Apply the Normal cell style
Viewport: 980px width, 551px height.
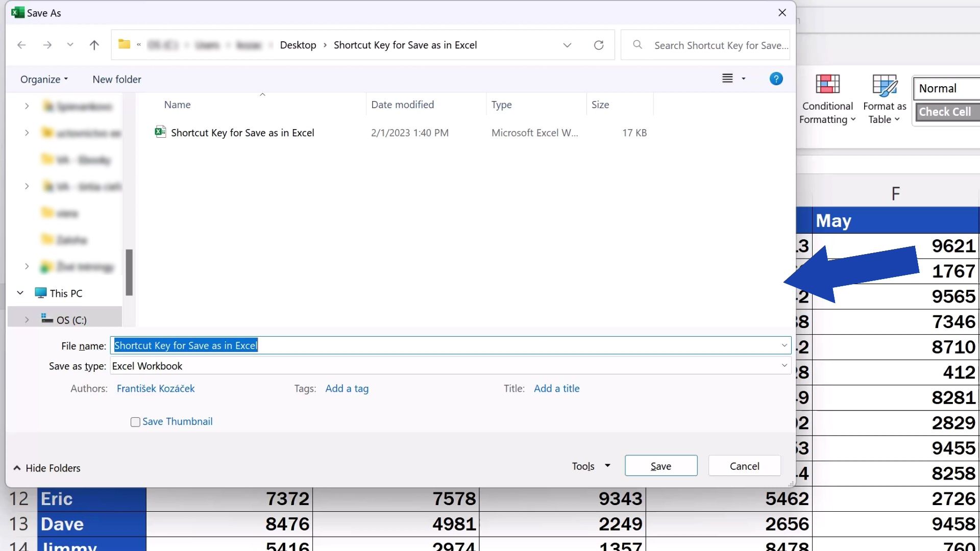[x=947, y=88]
